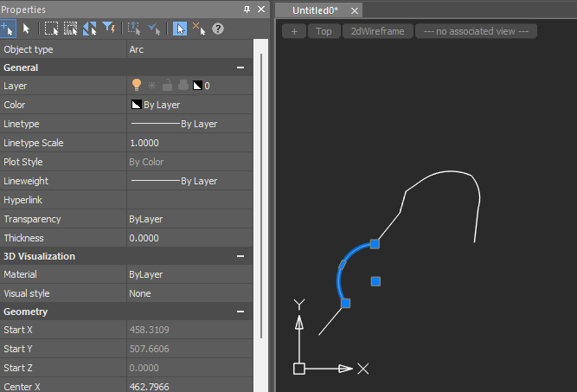Click the lock icon in Layer row
Viewport: 577px width, 392px height.
click(x=167, y=86)
